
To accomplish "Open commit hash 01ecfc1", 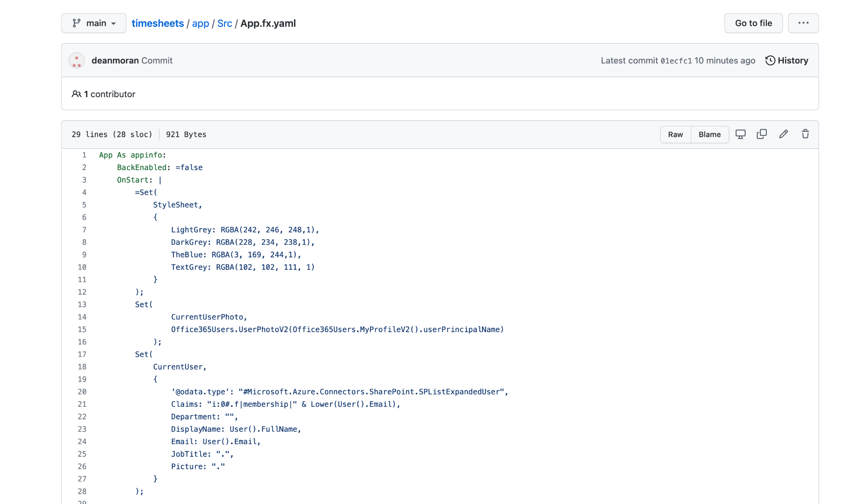I will (676, 61).
